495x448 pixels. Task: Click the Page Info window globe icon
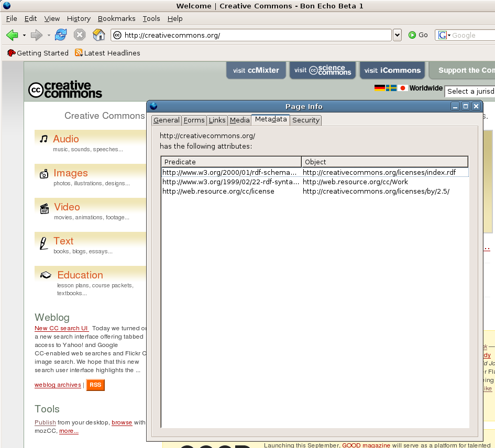pyautogui.click(x=154, y=106)
